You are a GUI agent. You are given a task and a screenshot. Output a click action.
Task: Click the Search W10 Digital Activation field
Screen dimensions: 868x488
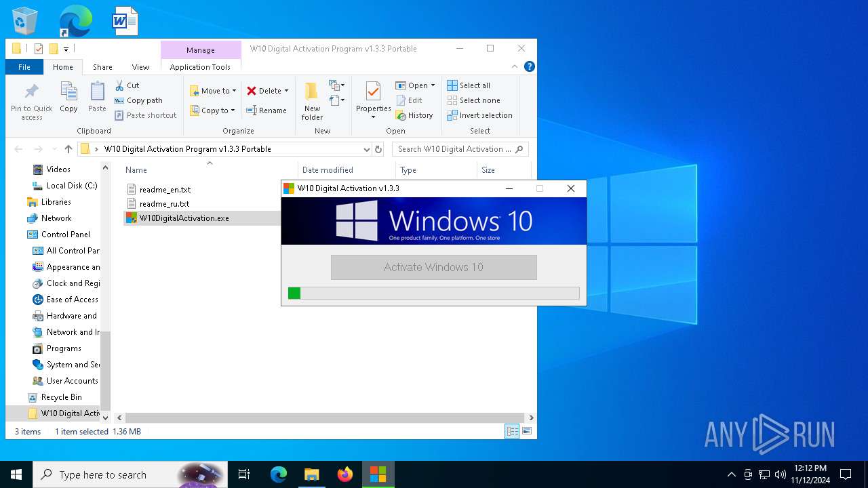point(460,149)
